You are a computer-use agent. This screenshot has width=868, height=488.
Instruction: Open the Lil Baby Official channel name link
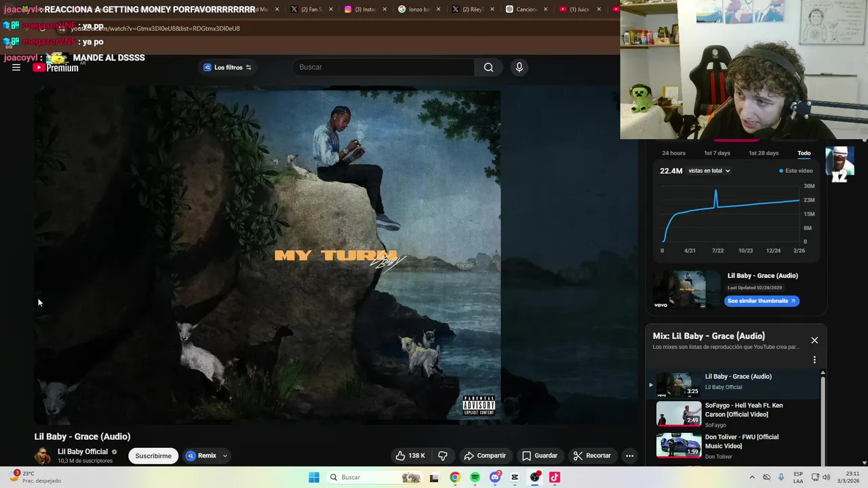pyautogui.click(x=83, y=451)
